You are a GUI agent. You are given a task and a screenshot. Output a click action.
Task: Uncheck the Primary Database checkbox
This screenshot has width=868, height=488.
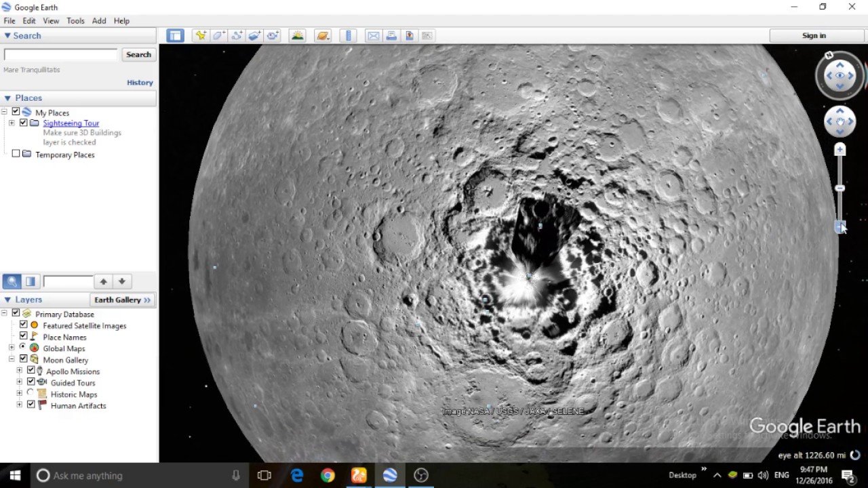tap(16, 314)
